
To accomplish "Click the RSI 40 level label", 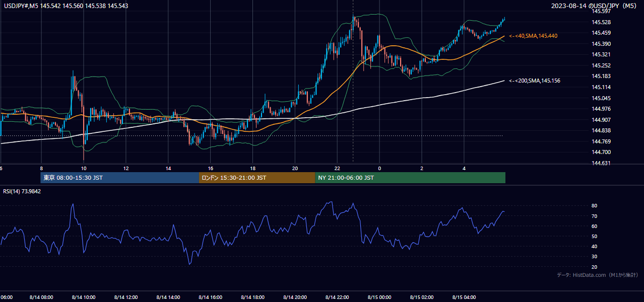I will 595,246.
